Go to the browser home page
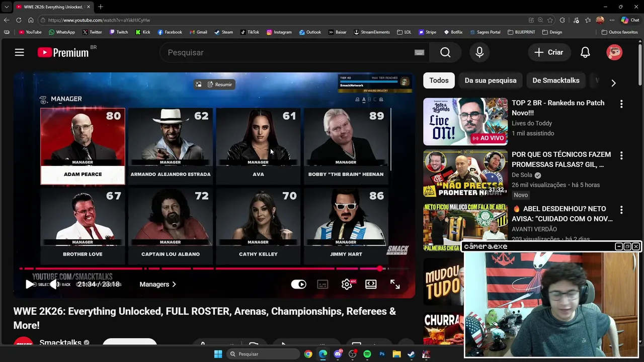This screenshot has width=644, height=362. click(x=31, y=20)
